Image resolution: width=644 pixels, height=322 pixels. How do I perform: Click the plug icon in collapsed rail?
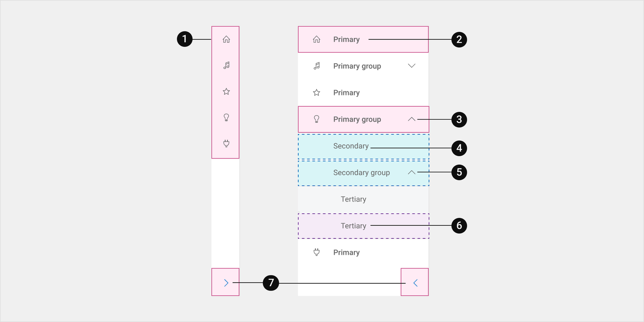click(x=226, y=143)
